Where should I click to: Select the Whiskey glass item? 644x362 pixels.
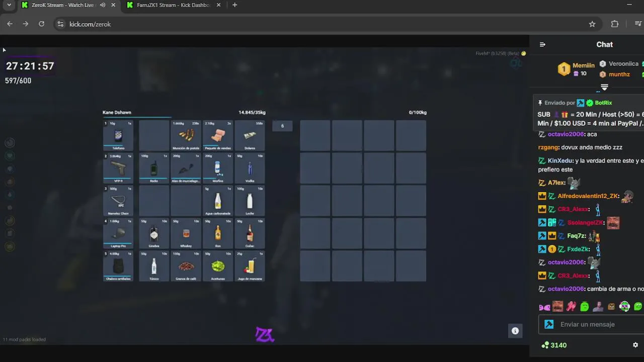point(186,234)
